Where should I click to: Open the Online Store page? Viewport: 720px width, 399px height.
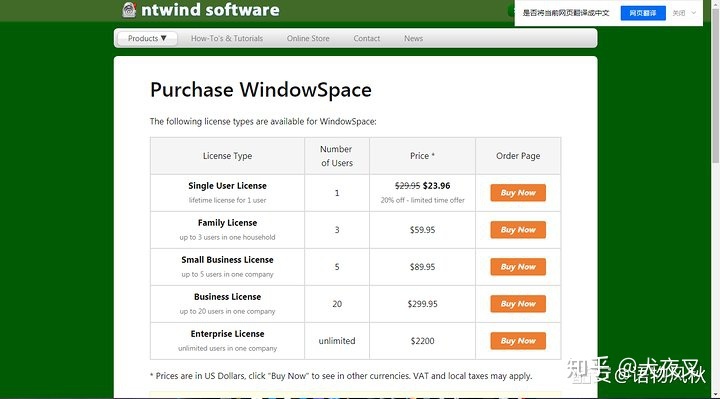pos(308,39)
